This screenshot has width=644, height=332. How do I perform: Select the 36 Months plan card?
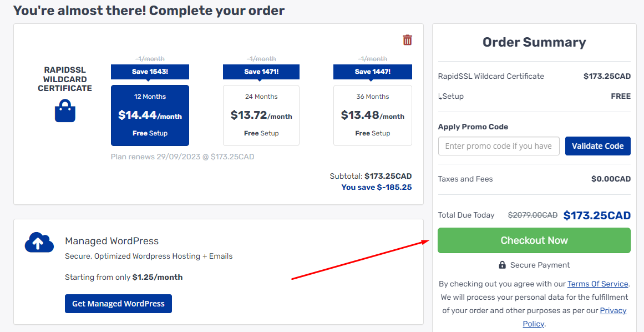pyautogui.click(x=372, y=115)
